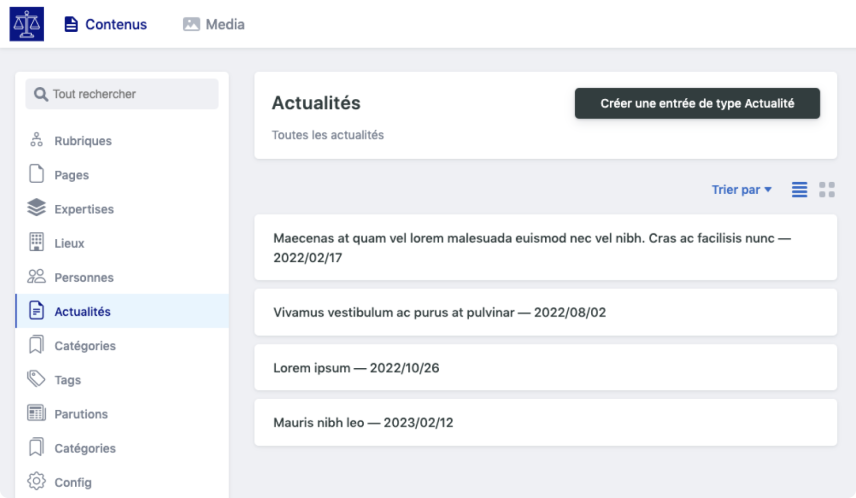
Task: Click the 'Toutes les actualités' description
Action: point(328,135)
